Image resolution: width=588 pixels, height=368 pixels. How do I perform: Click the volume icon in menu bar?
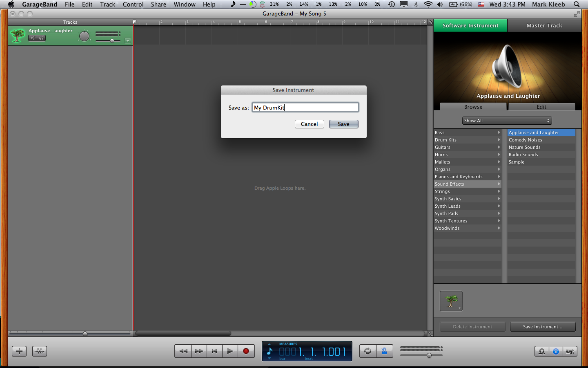coord(440,4)
